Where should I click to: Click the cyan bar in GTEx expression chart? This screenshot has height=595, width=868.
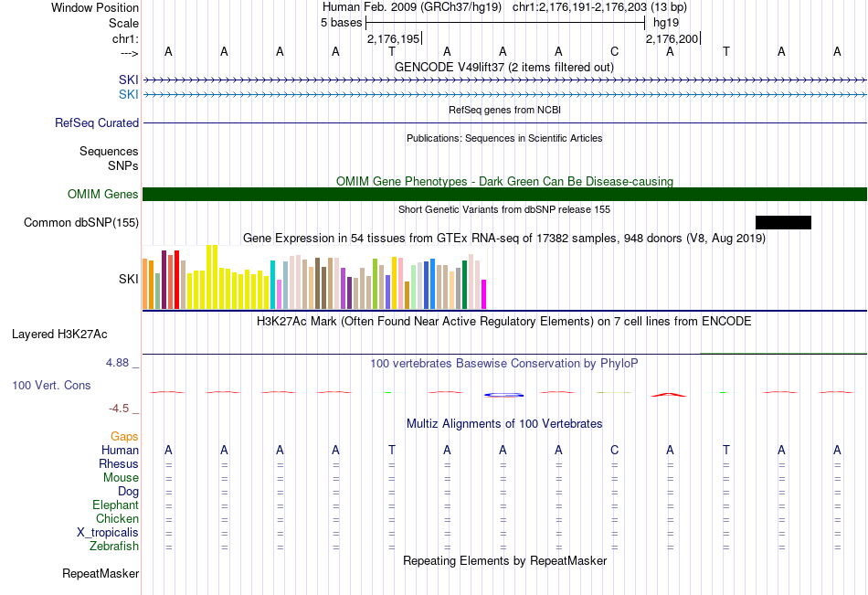click(x=273, y=285)
